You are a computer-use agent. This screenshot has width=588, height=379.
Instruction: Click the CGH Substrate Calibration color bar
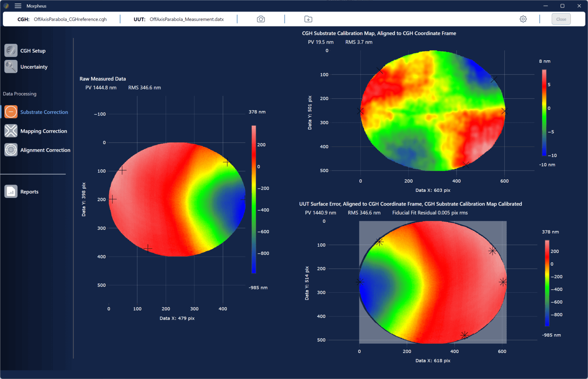click(x=544, y=112)
